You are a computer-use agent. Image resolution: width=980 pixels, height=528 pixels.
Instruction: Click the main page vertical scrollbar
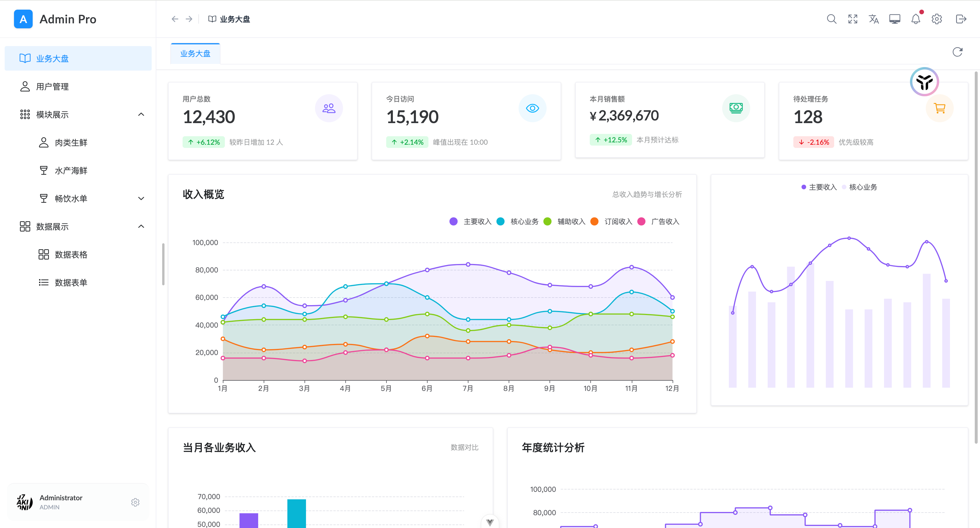[x=976, y=257]
